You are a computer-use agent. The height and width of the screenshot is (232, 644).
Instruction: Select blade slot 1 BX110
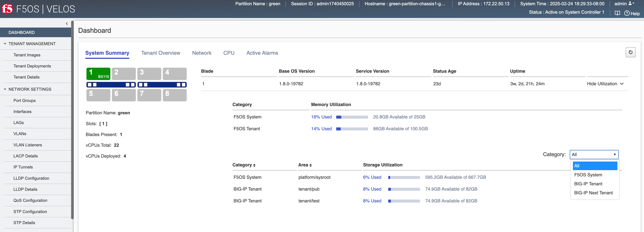click(x=98, y=74)
